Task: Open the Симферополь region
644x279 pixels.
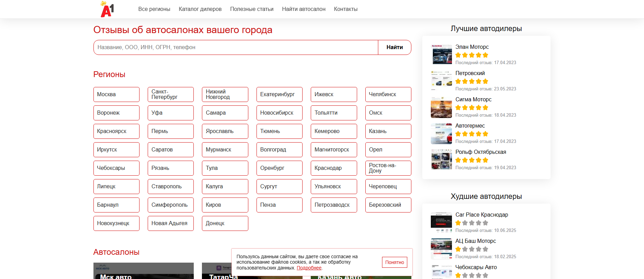Action: [171, 205]
